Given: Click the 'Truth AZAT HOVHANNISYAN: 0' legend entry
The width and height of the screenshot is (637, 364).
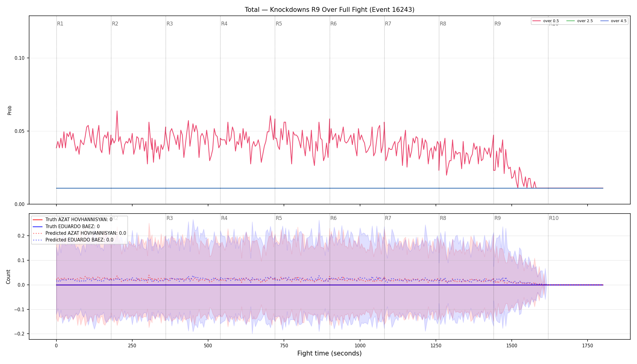Looking at the screenshot, I should [x=72, y=219].
